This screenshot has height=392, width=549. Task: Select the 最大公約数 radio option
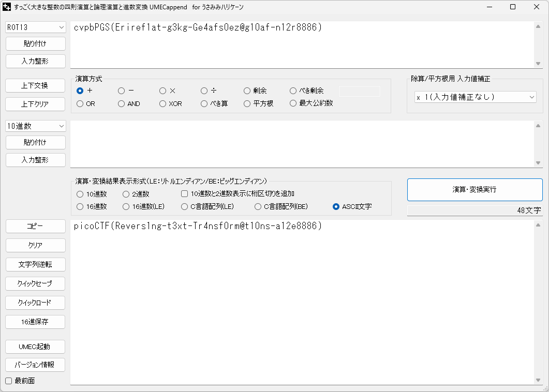point(293,103)
